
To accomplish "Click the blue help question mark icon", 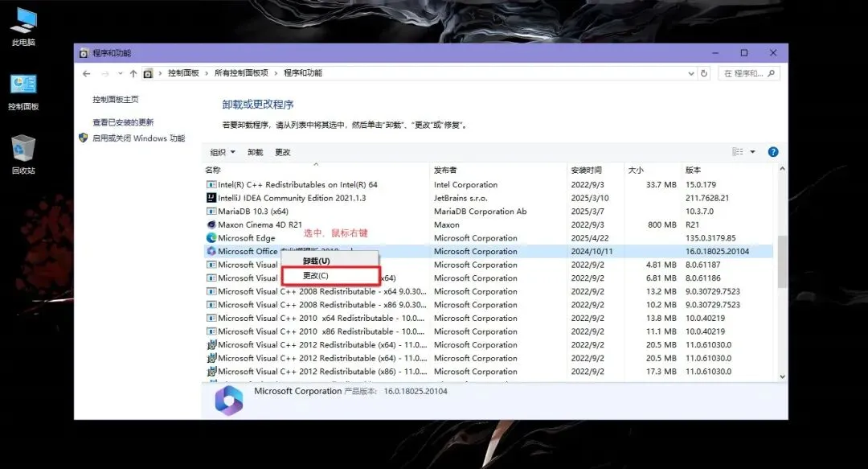I will (773, 152).
